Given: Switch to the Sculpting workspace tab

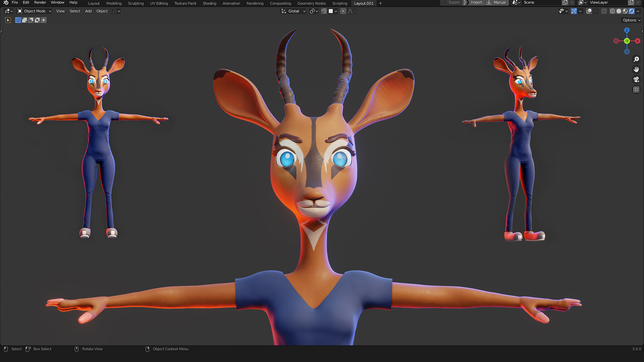Looking at the screenshot, I should 136,3.
